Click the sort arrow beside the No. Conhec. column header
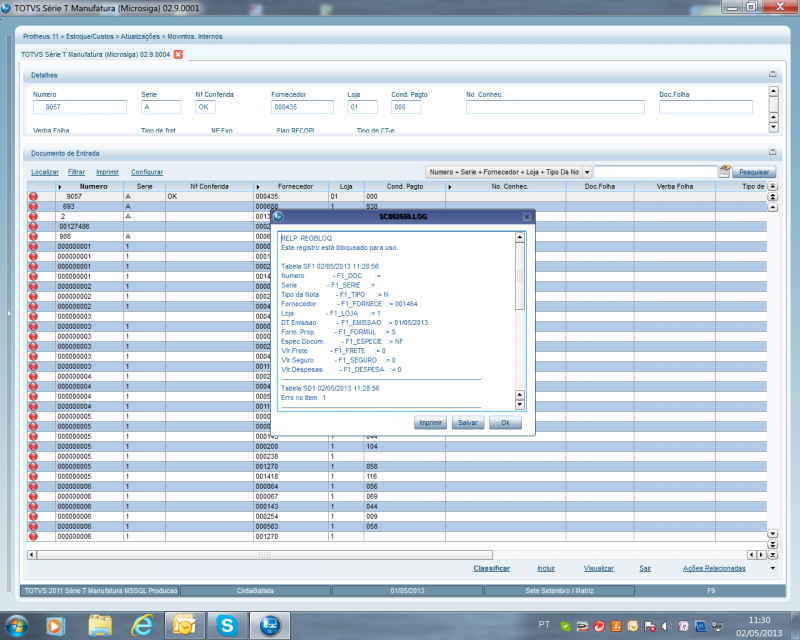The width and height of the screenshot is (800, 640). 449,187
